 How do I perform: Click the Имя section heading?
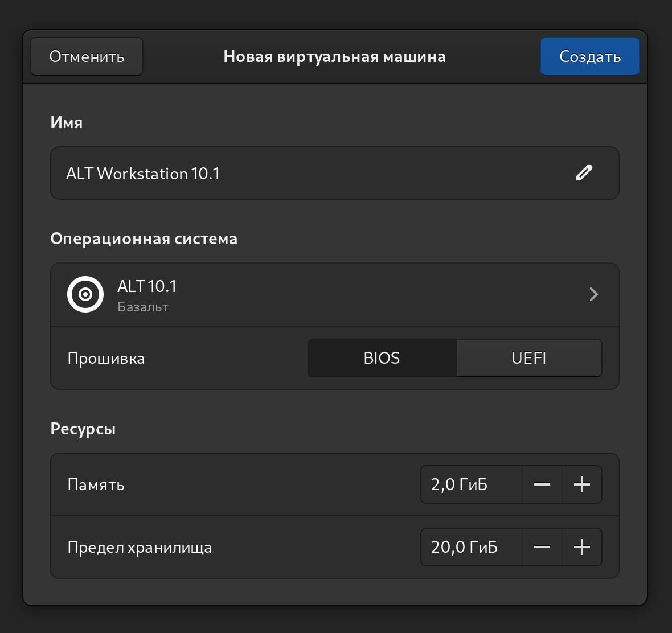[x=67, y=122]
